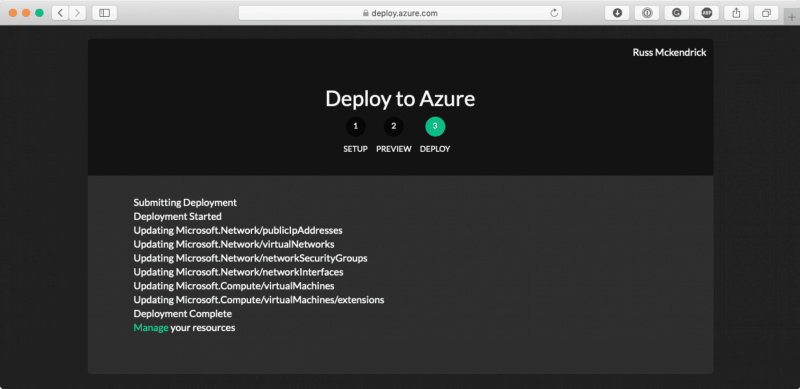Click the SETUP step label
The width and height of the screenshot is (800, 389).
(355, 149)
